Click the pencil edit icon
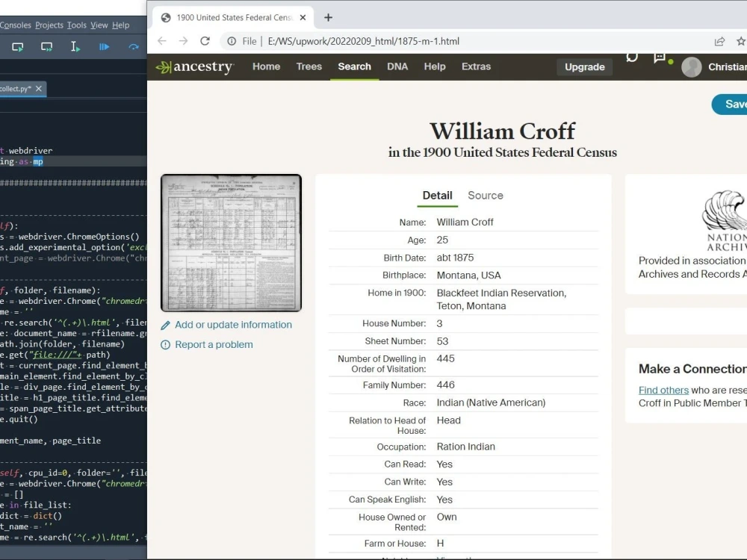Viewport: 747px width, 560px height. 165,326
